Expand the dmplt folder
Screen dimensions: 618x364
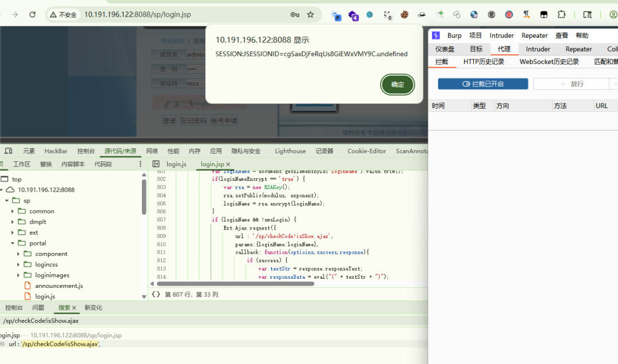point(12,221)
